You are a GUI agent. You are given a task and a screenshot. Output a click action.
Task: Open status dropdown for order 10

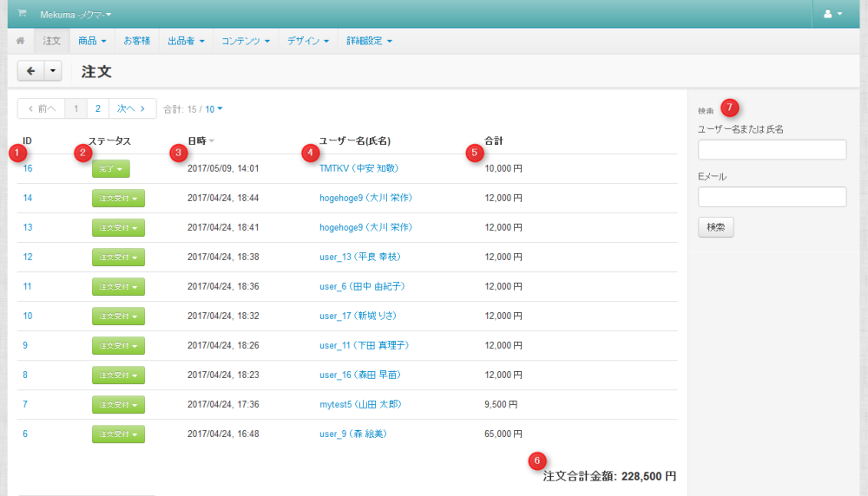pos(118,316)
